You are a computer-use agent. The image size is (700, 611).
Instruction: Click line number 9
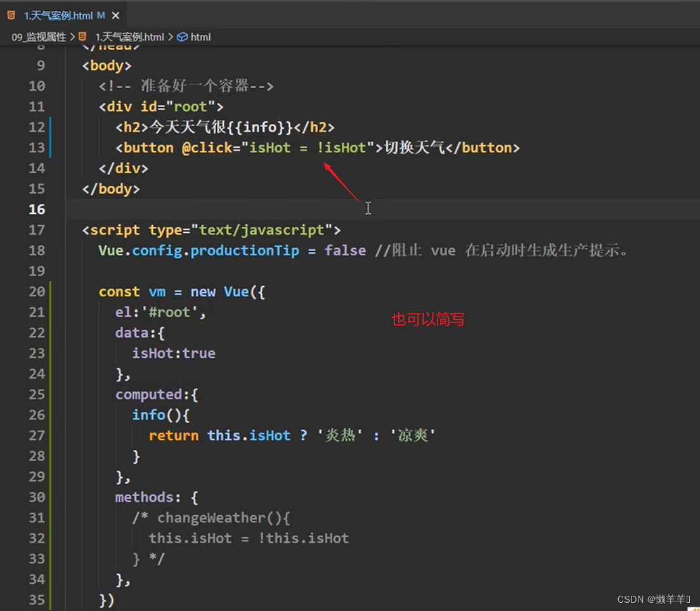[x=41, y=65]
